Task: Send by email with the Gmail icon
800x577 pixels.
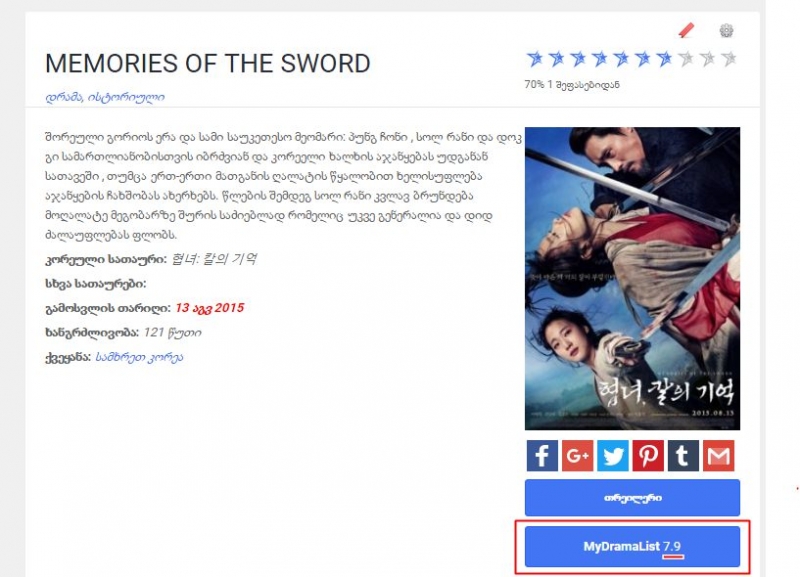Action: [718, 456]
